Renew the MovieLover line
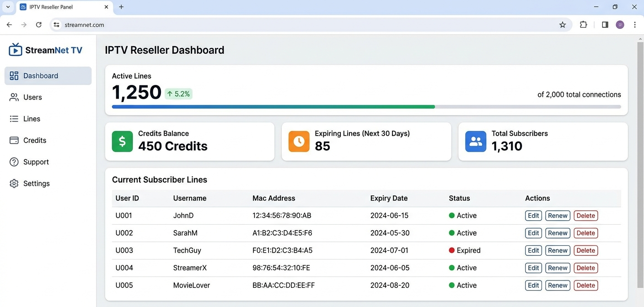644x307 pixels. click(558, 285)
